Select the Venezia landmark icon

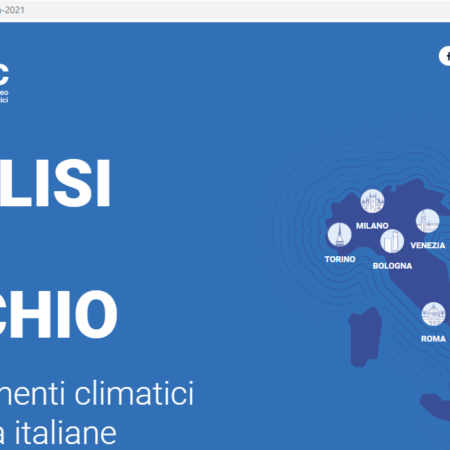[428, 221]
